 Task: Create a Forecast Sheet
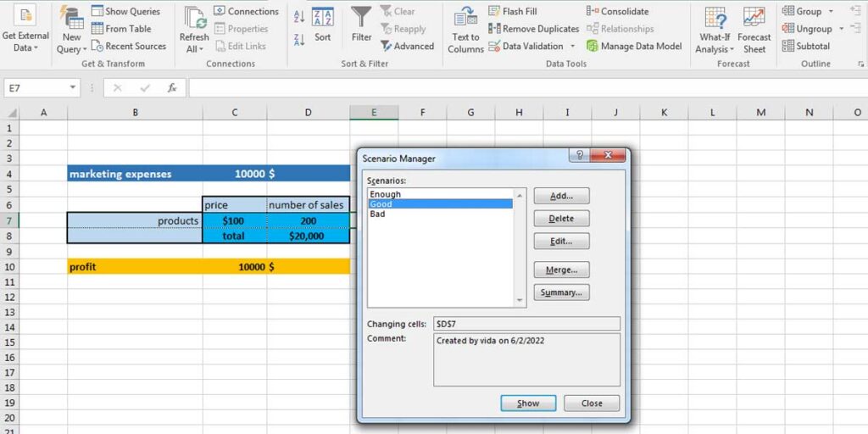coord(754,30)
